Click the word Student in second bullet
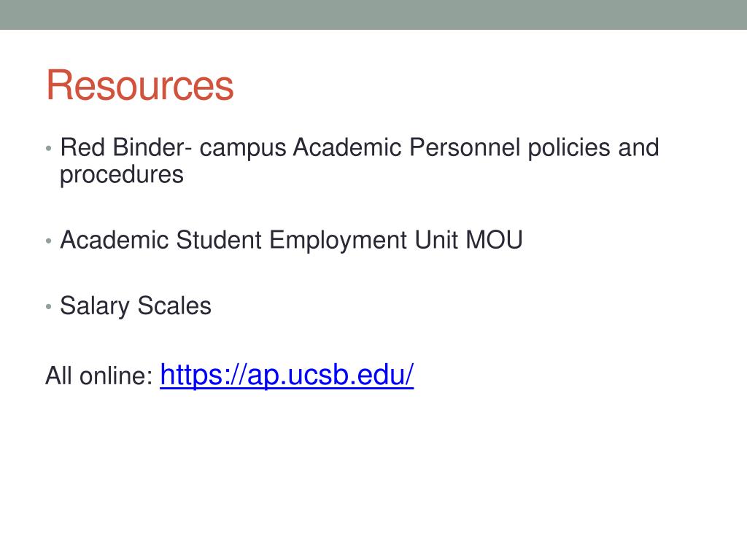Viewport: 747px width, 560px height. [x=219, y=239]
